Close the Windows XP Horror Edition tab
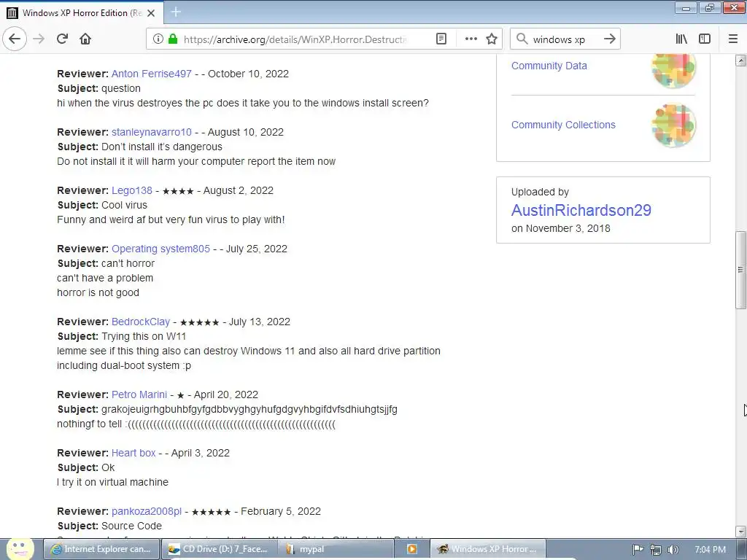747x560 pixels. pyautogui.click(x=151, y=13)
